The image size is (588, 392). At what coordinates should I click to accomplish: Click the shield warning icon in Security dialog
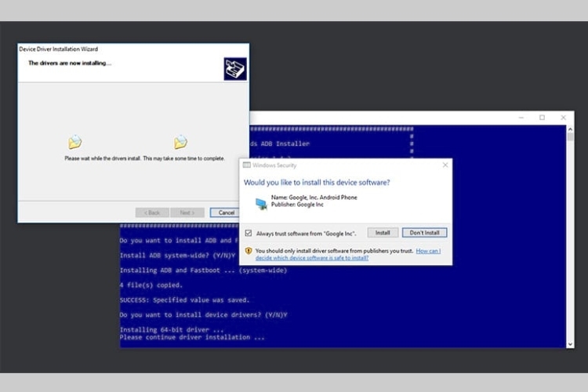pyautogui.click(x=249, y=251)
